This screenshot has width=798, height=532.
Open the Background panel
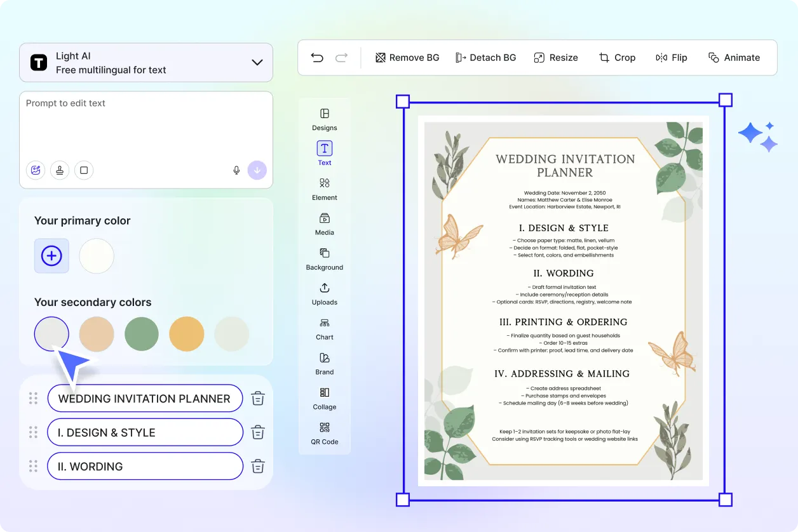(325, 258)
